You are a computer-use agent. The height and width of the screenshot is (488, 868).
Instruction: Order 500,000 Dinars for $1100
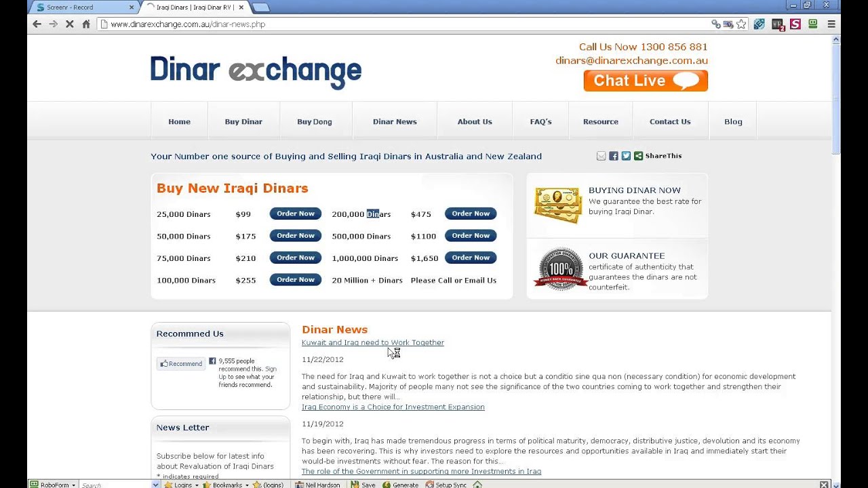tap(471, 236)
